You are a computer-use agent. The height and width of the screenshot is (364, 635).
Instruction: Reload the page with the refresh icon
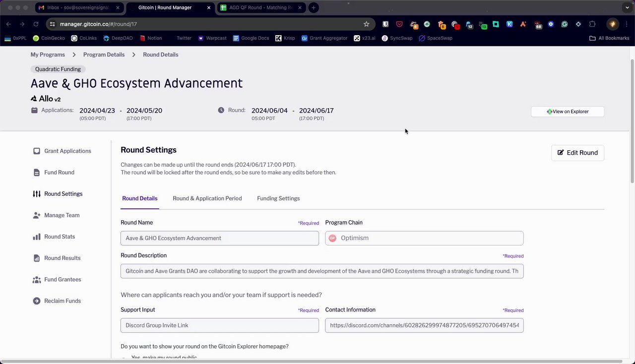pyautogui.click(x=36, y=24)
